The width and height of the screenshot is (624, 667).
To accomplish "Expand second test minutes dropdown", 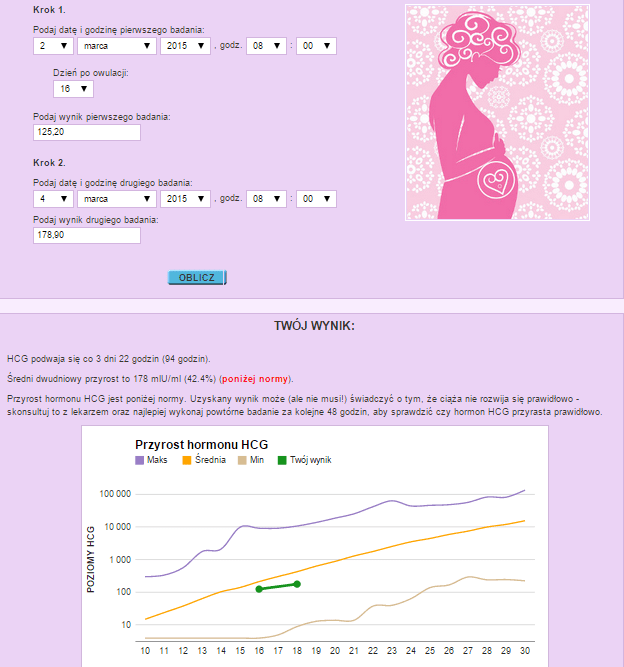I will click(316, 199).
